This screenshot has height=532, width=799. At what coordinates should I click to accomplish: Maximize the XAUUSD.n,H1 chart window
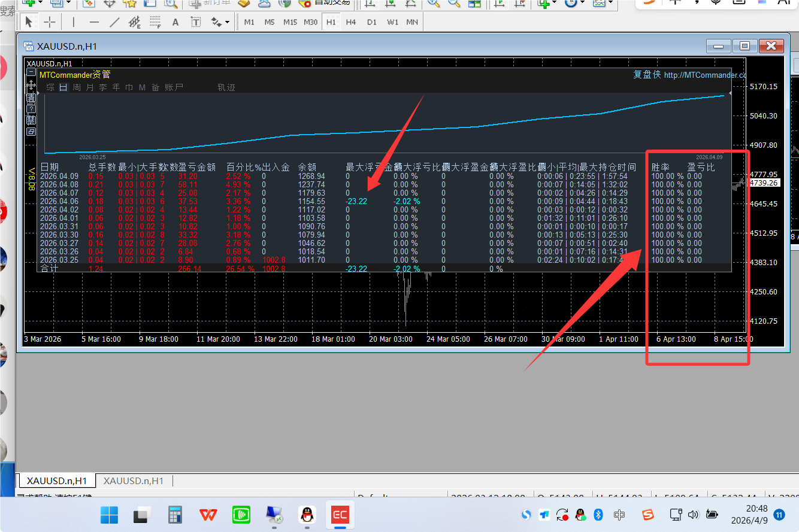click(x=744, y=46)
